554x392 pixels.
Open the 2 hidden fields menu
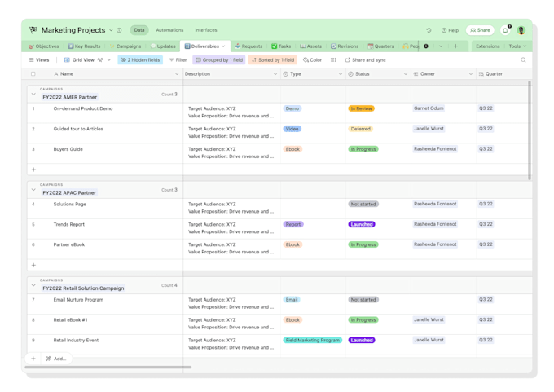[x=140, y=60]
